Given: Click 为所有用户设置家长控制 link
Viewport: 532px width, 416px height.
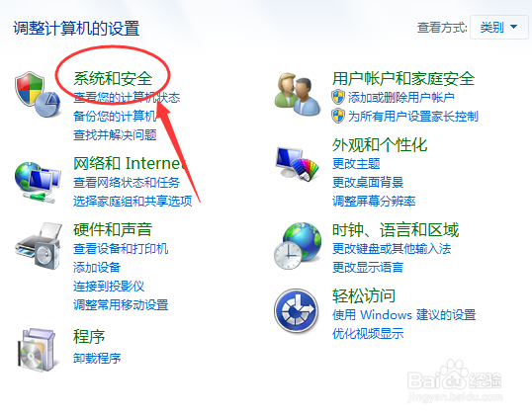Looking at the screenshot, I should point(413,117).
